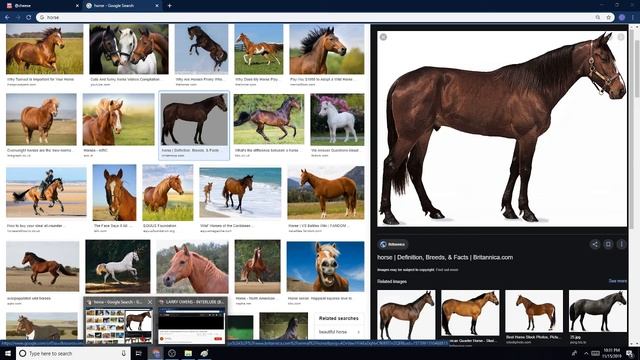Select the 'Best Horse Stock Photos' related image
Image resolution: width=640 pixels, height=360 pixels.
pos(534,311)
